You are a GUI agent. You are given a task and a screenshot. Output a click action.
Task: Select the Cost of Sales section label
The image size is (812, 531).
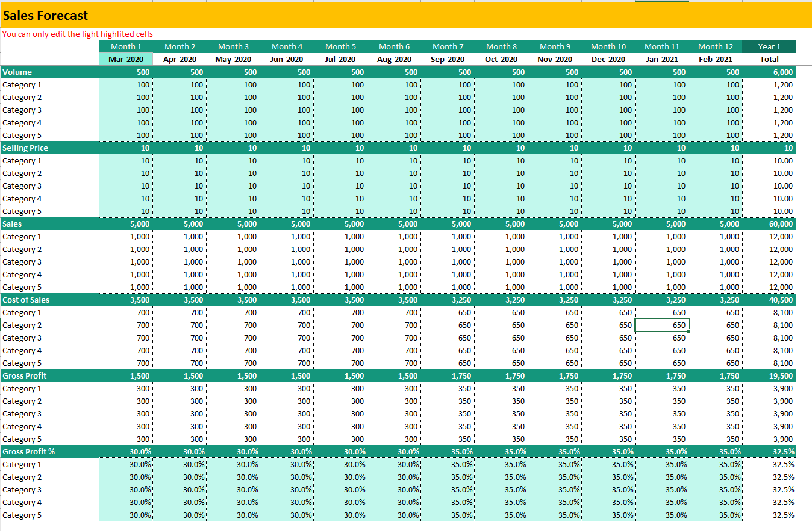(49, 300)
